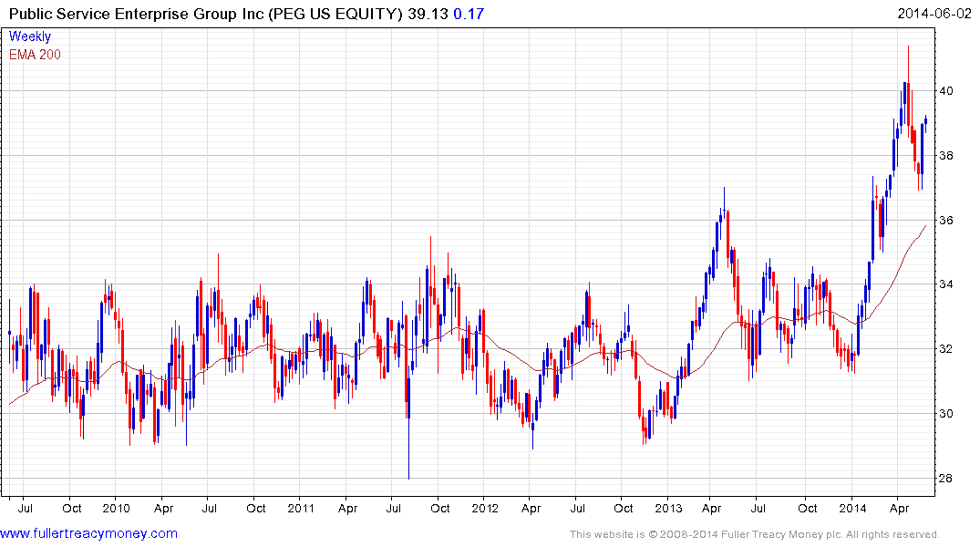The height and width of the screenshot is (547, 980).
Task: Click the date 2014-06-02
Action: click(934, 14)
